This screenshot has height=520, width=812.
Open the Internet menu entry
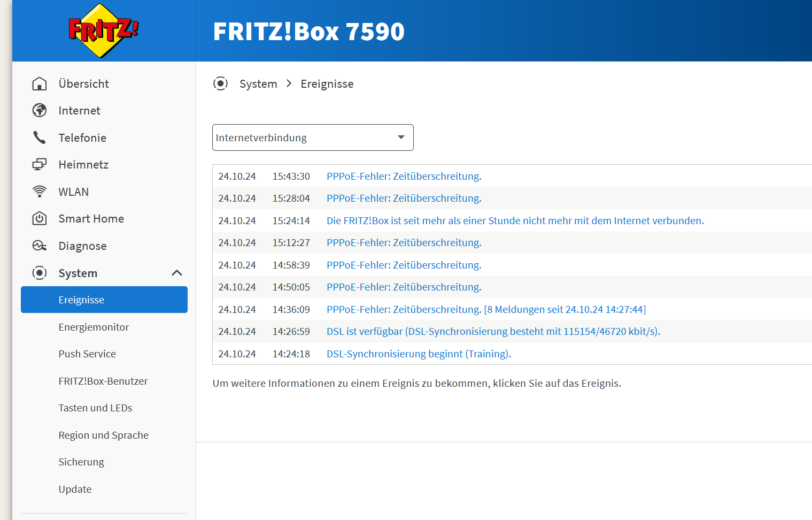point(79,111)
